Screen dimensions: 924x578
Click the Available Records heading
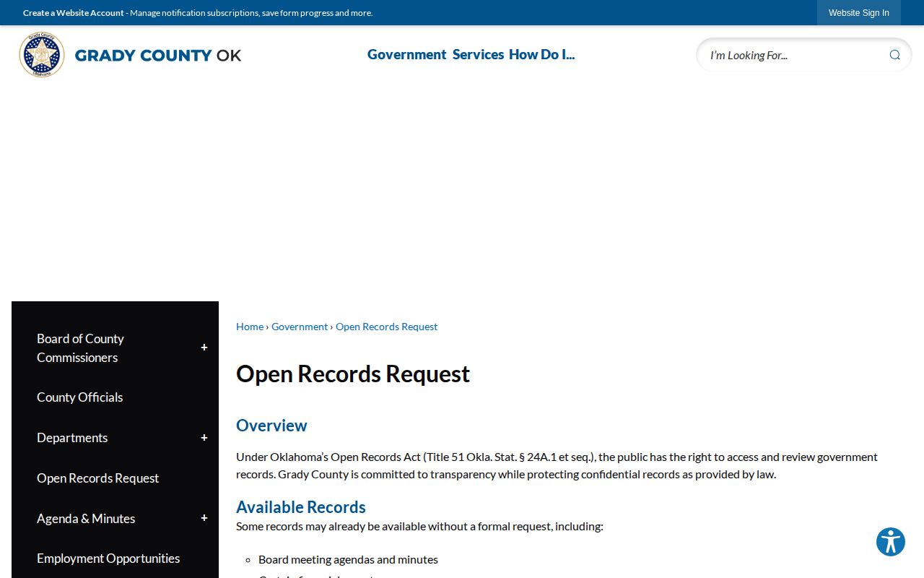[x=301, y=506]
